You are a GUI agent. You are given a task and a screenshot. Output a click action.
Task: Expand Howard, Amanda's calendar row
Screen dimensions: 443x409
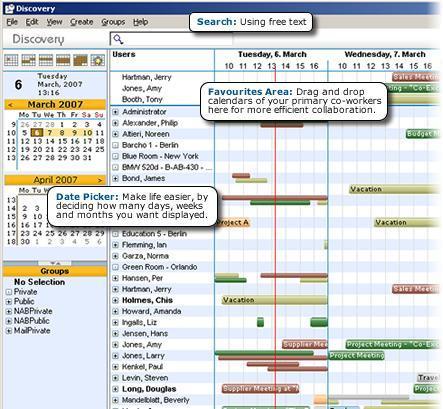pyautogui.click(x=115, y=312)
